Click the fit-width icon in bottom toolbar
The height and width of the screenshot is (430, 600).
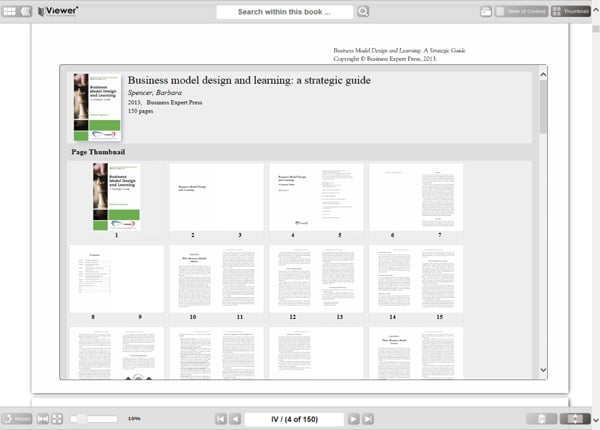click(42, 419)
